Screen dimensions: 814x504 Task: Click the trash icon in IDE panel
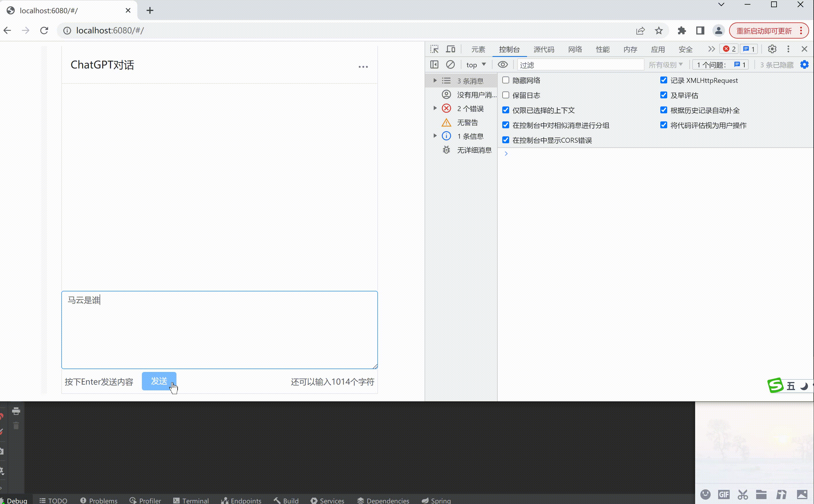click(16, 425)
